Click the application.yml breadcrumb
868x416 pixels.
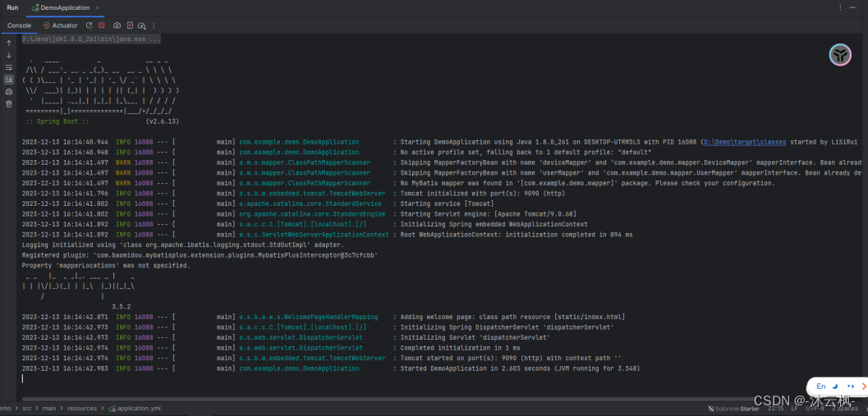135,409
